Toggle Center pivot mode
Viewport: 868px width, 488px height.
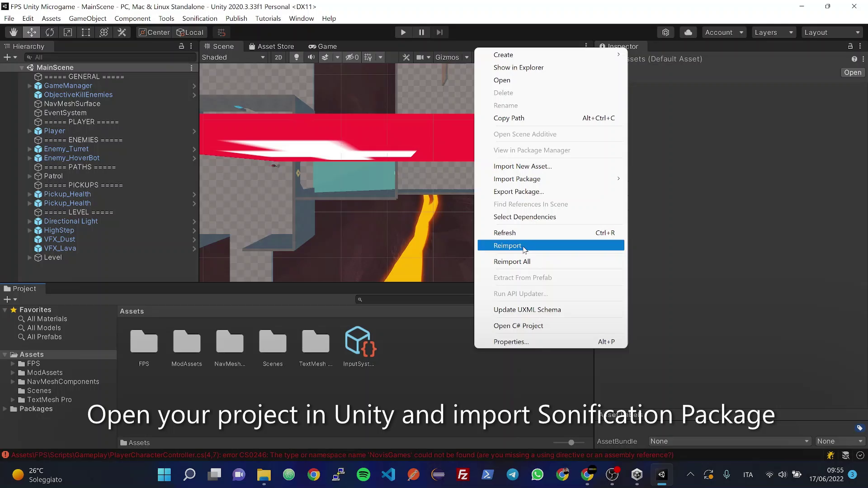[x=154, y=32]
